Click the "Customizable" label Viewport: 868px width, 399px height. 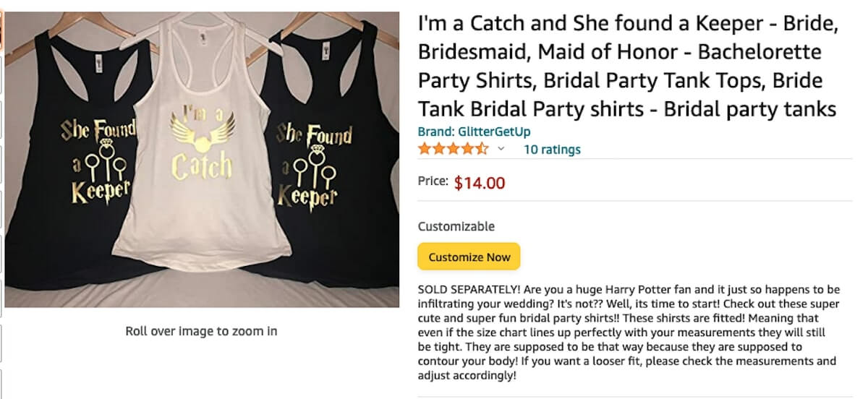coord(456,226)
